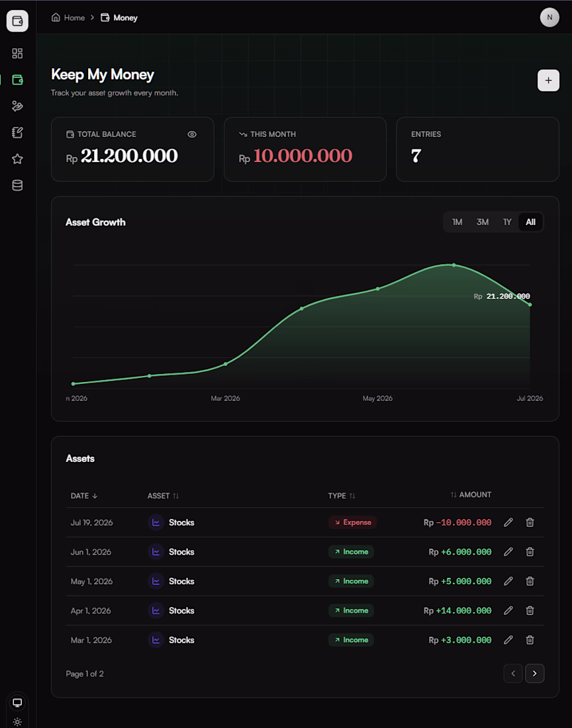Sort the table by TYPE column
The image size is (572, 728).
pos(342,496)
